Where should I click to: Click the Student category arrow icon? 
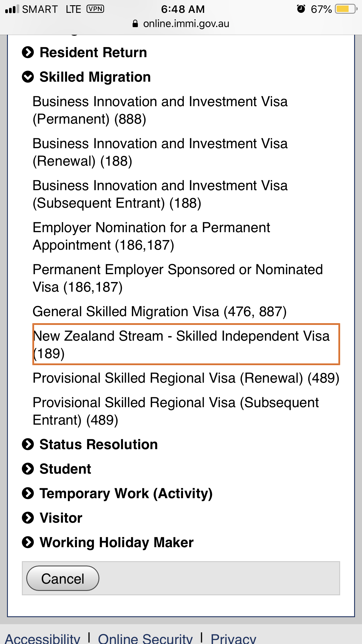[x=28, y=469]
